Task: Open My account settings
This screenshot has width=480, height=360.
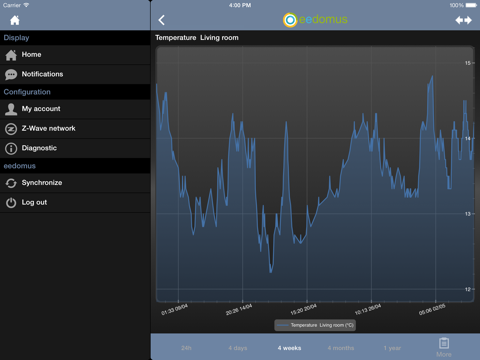Action: click(x=75, y=109)
